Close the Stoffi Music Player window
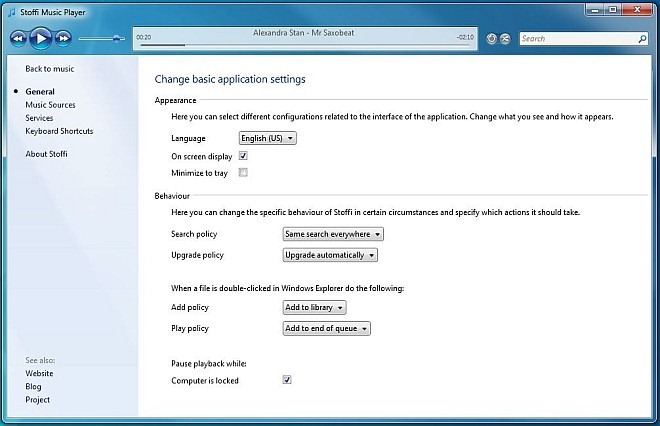Viewport: 660px width, 426px height. (637, 10)
